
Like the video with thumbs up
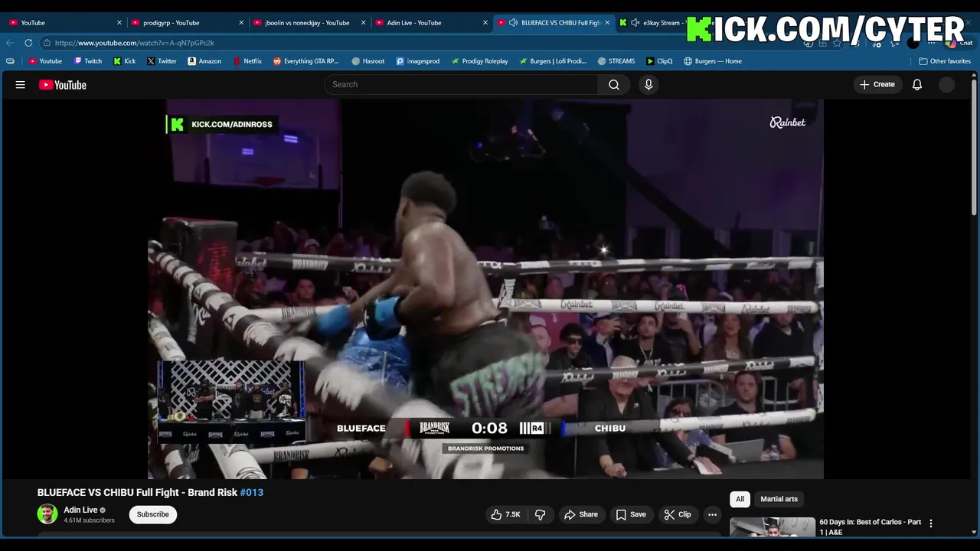coord(505,514)
